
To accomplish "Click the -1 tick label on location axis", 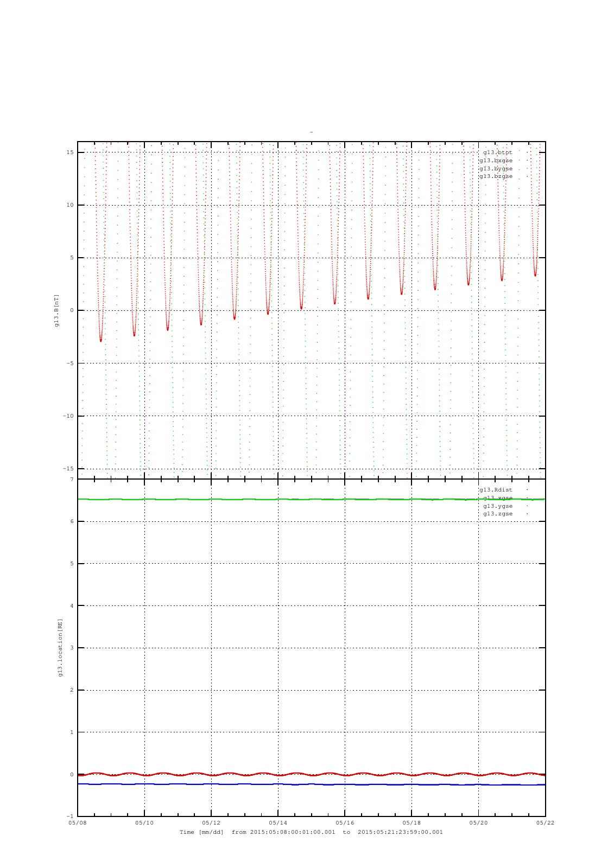I will pyautogui.click(x=70, y=816).
